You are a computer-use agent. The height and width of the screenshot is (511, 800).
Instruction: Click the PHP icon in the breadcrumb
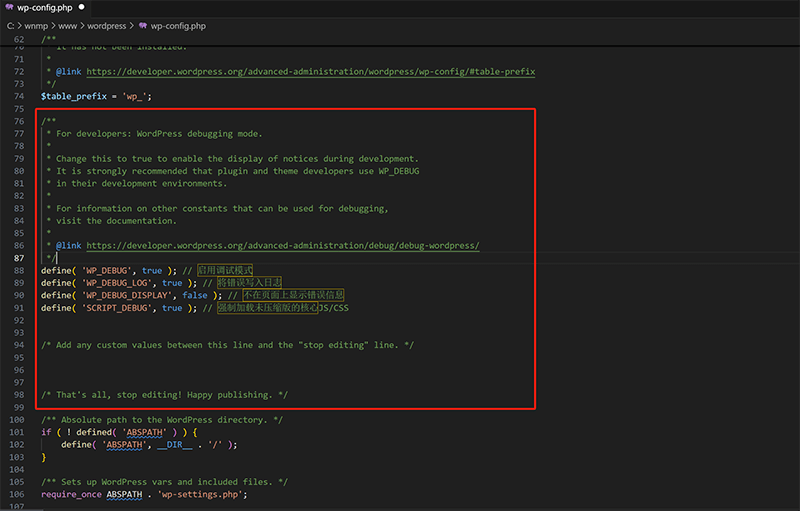point(143,26)
